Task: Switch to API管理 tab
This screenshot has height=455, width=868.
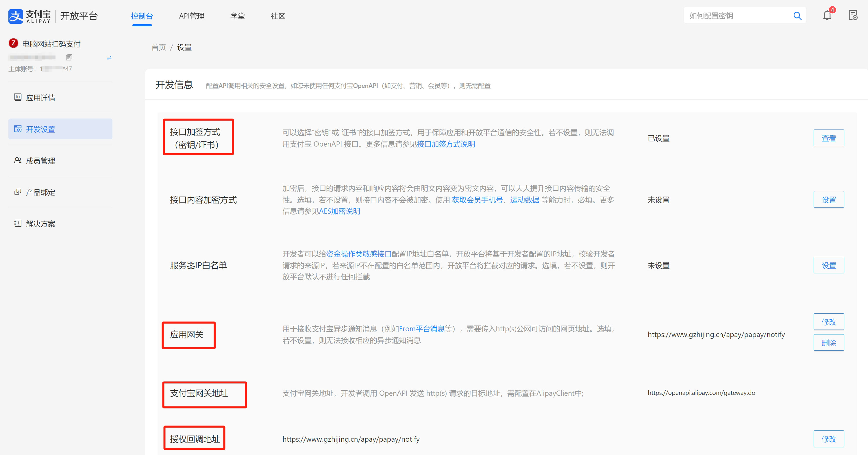Action: (x=191, y=16)
